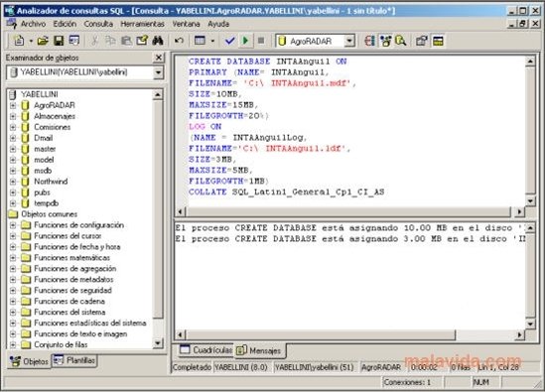The image size is (545, 392).
Task: Open the AgroRADAR database dropdown in toolbar
Action: pos(349,41)
